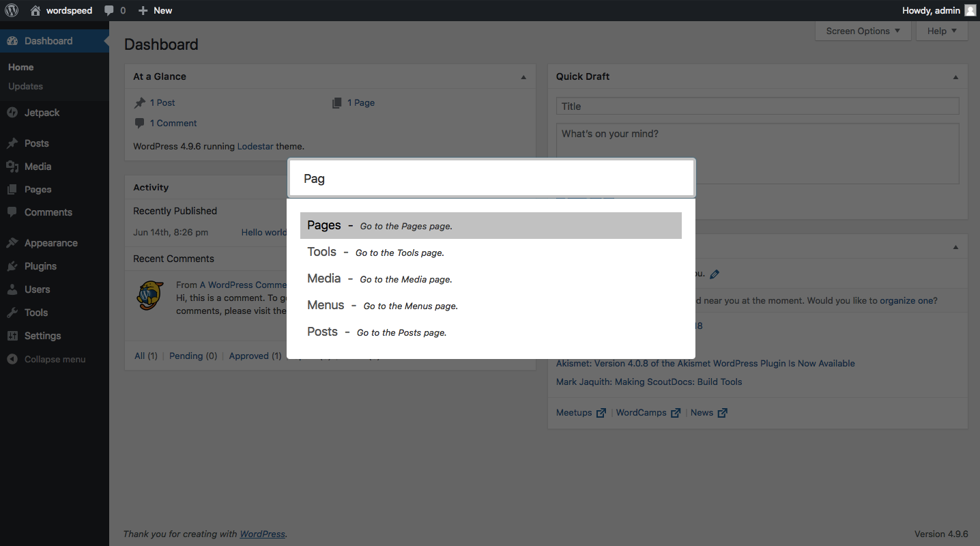The width and height of the screenshot is (980, 546).
Task: Open the WordPress footer link
Action: click(263, 534)
